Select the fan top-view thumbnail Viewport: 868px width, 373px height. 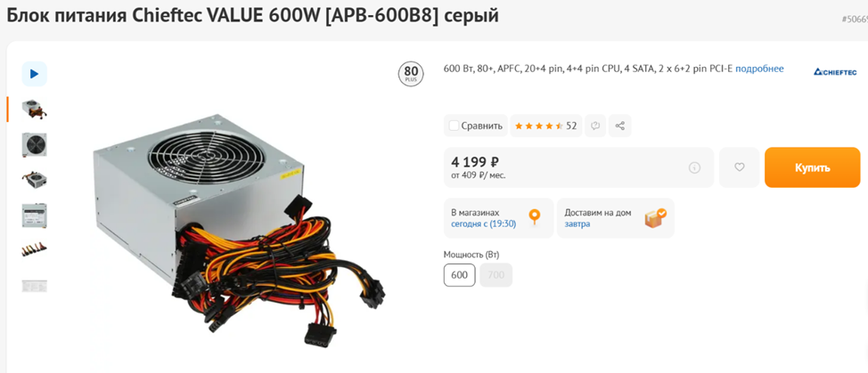click(x=35, y=144)
